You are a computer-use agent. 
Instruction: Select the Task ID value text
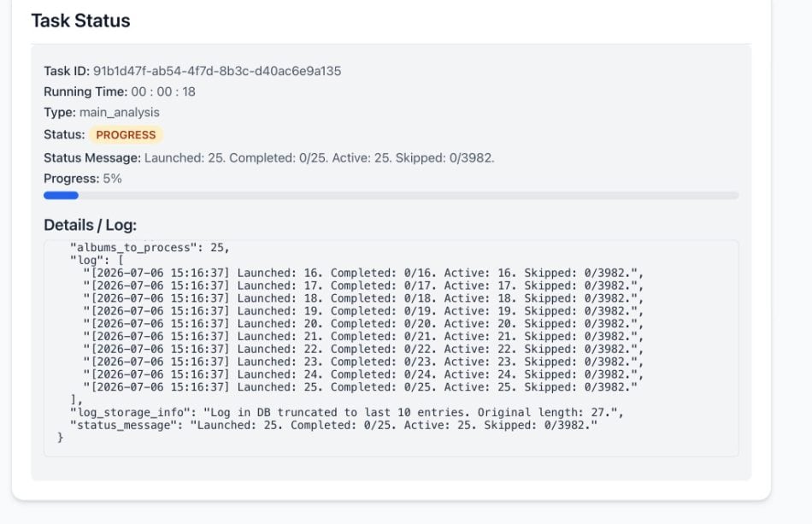pos(217,71)
